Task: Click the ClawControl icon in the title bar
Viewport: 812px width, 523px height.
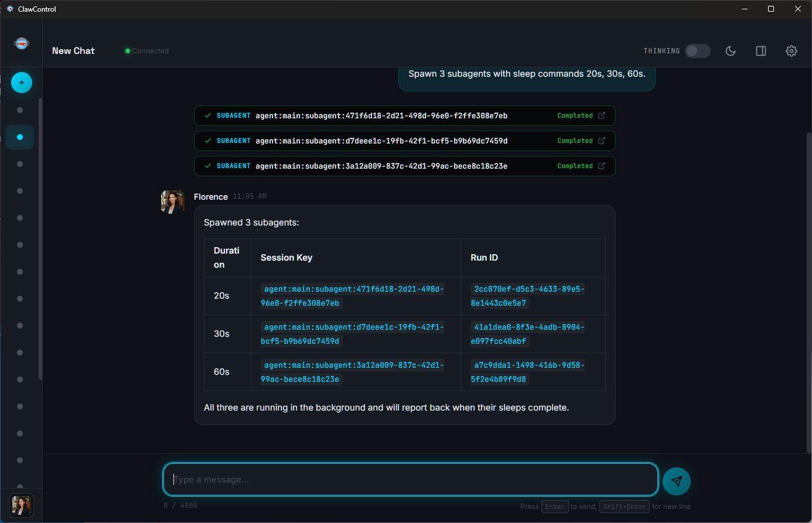Action: (9, 9)
